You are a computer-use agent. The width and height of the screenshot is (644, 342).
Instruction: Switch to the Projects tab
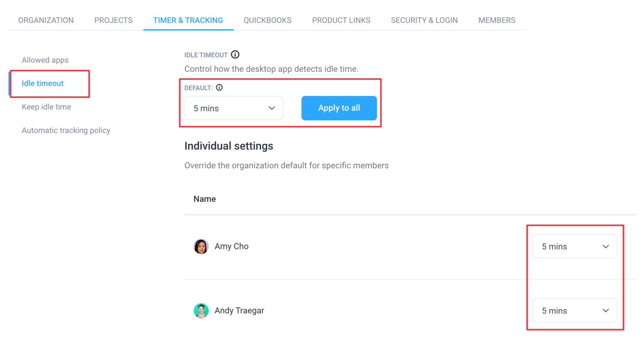click(x=113, y=20)
